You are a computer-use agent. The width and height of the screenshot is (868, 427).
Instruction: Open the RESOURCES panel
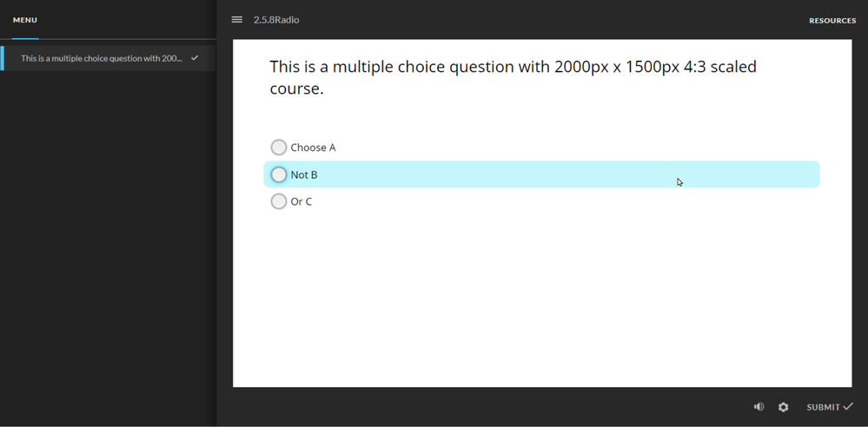(832, 20)
